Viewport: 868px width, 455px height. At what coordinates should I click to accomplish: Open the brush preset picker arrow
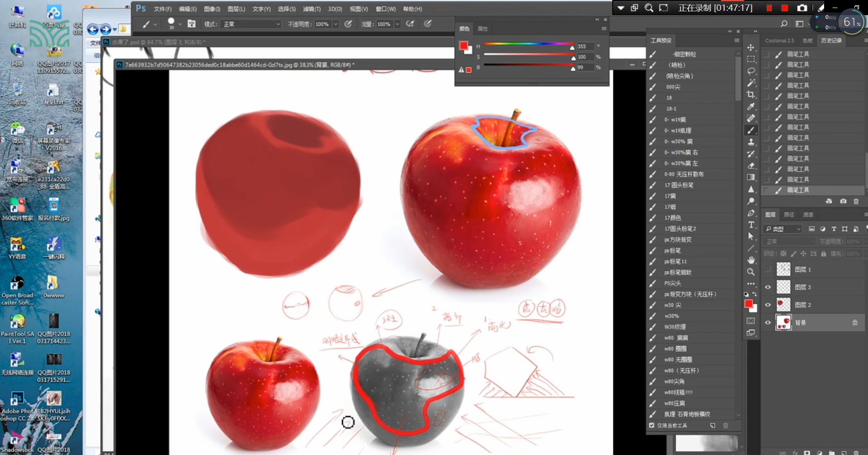[x=180, y=24]
